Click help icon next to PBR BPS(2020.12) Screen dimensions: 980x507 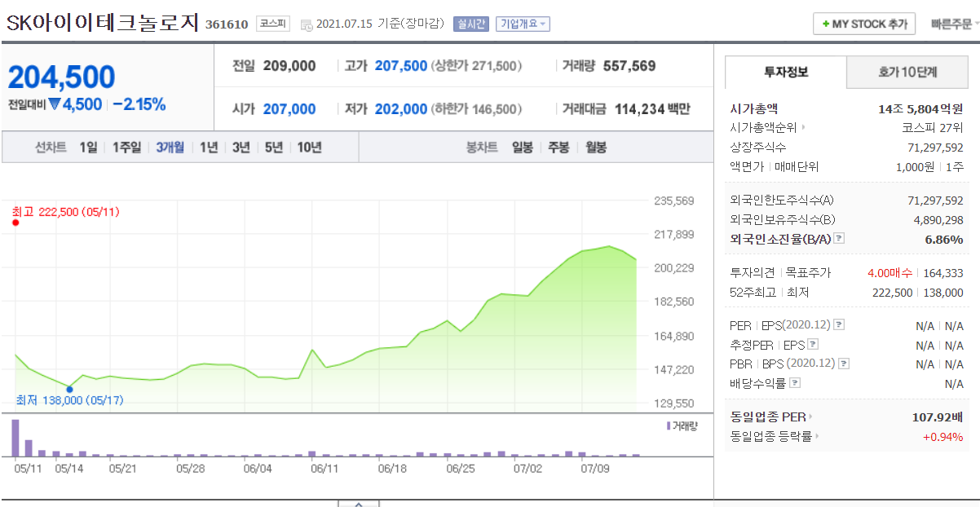[x=844, y=364]
